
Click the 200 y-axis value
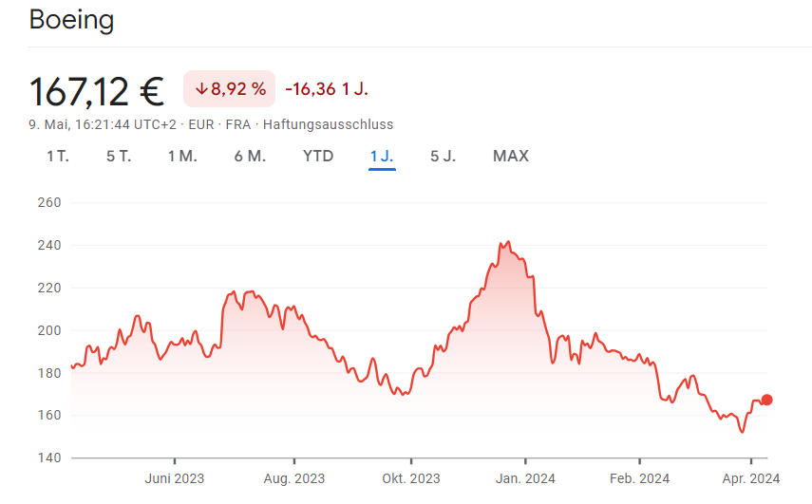coord(49,330)
